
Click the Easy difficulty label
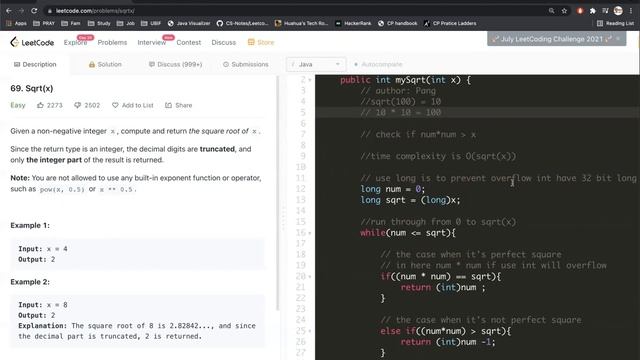(18, 105)
